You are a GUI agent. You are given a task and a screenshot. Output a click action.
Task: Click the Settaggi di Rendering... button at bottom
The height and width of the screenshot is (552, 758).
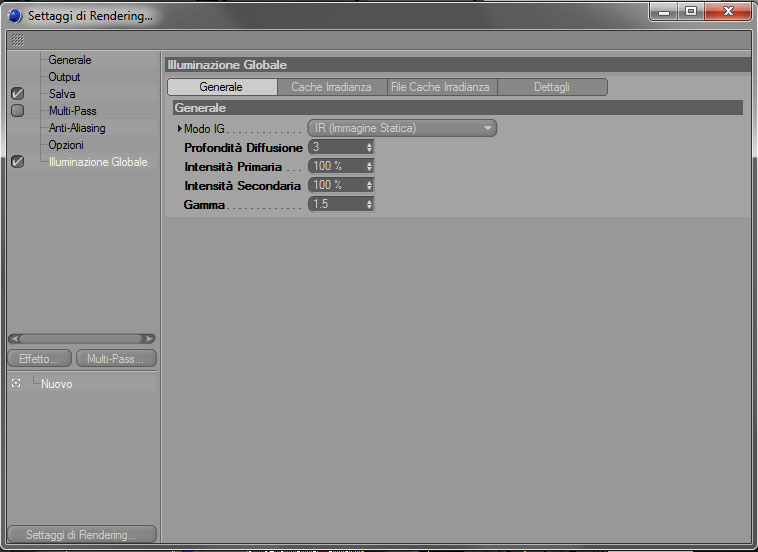click(x=82, y=535)
